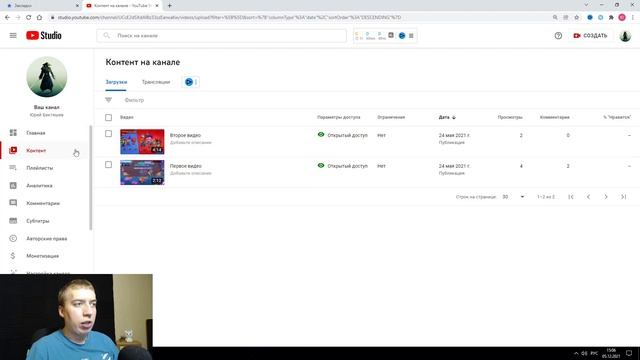Bookmark this page with star icon
This screenshot has height=360, width=640.
pyautogui.click(x=576, y=18)
